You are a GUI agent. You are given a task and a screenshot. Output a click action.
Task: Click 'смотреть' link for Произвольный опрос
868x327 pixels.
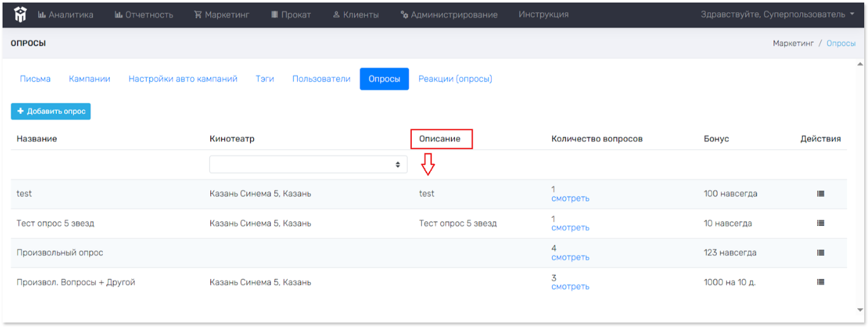[x=570, y=257]
